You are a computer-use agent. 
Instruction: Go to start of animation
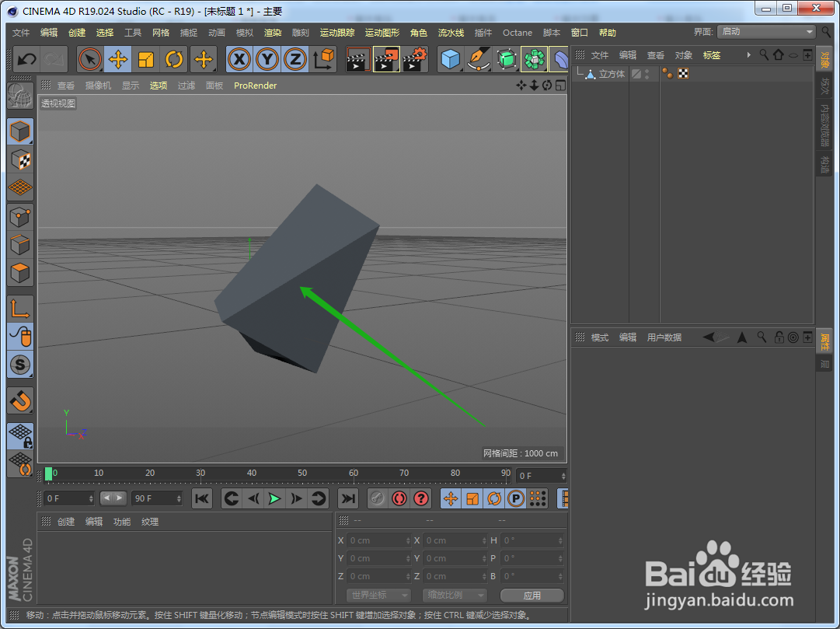(202, 498)
